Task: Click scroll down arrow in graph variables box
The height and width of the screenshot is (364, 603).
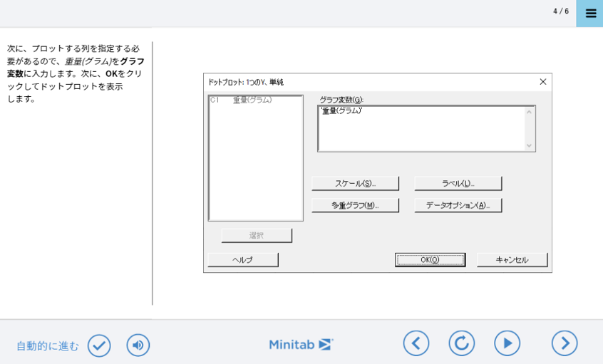Action: tap(529, 145)
